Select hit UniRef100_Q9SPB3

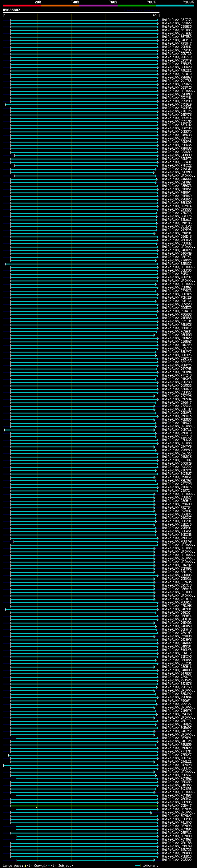[177, 101]
